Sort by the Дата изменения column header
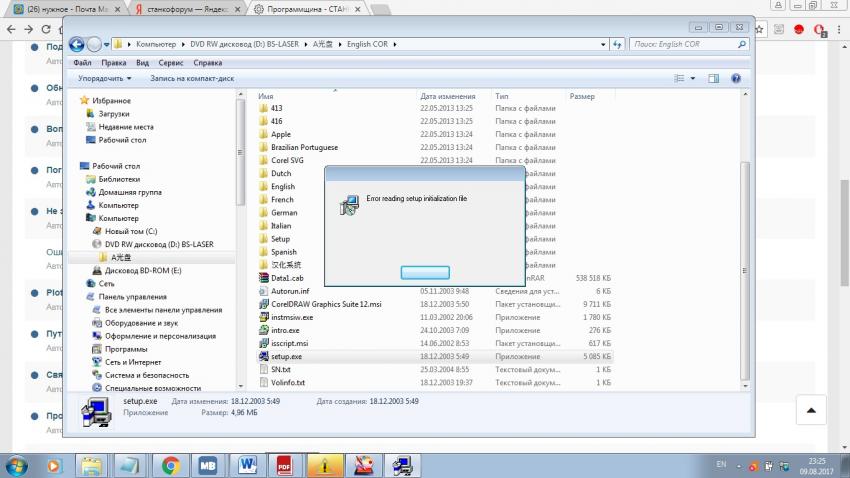 click(x=448, y=96)
